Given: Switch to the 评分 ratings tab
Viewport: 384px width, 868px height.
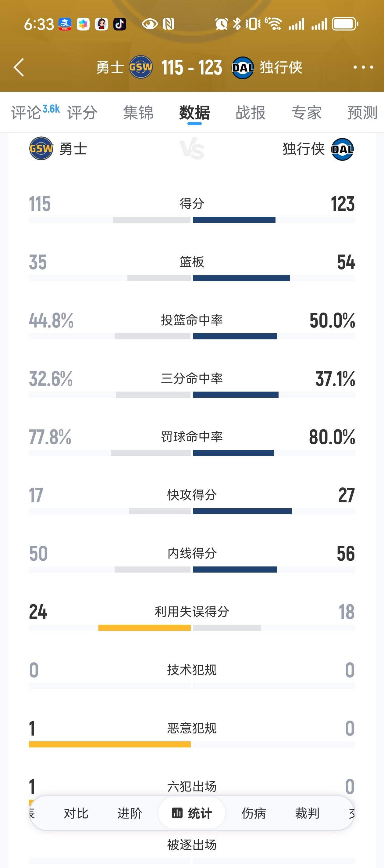Looking at the screenshot, I should pyautogui.click(x=82, y=112).
